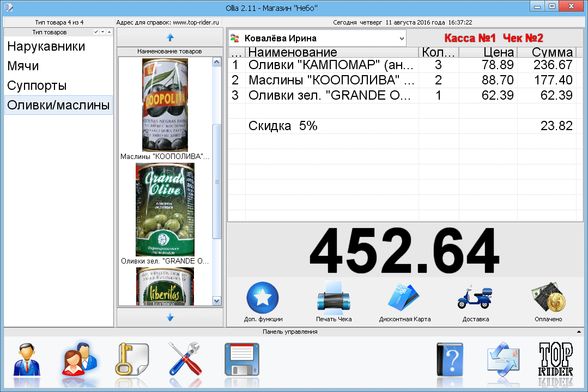Click the Сумма column header
Viewport: 588px width, 392px height.
coord(547,52)
